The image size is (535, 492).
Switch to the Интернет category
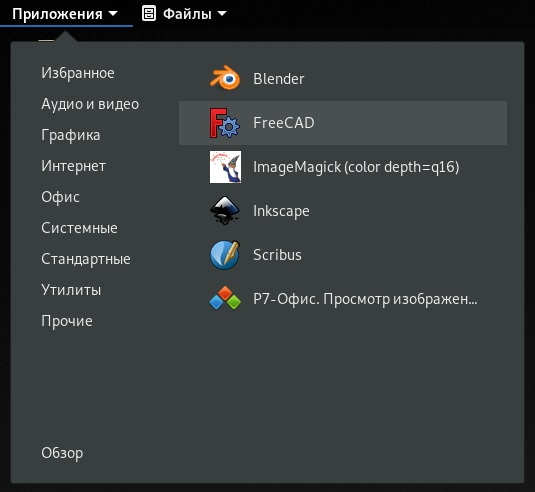tap(73, 166)
